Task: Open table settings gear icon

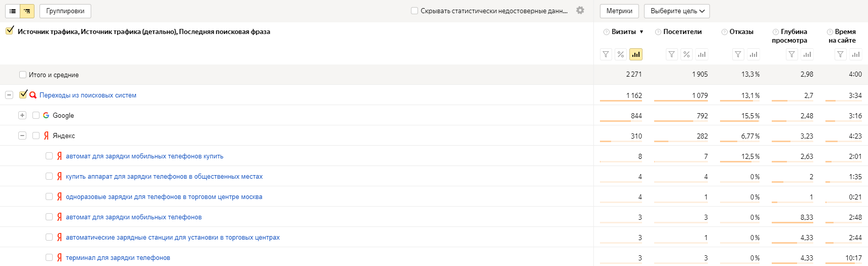Action: click(x=580, y=10)
